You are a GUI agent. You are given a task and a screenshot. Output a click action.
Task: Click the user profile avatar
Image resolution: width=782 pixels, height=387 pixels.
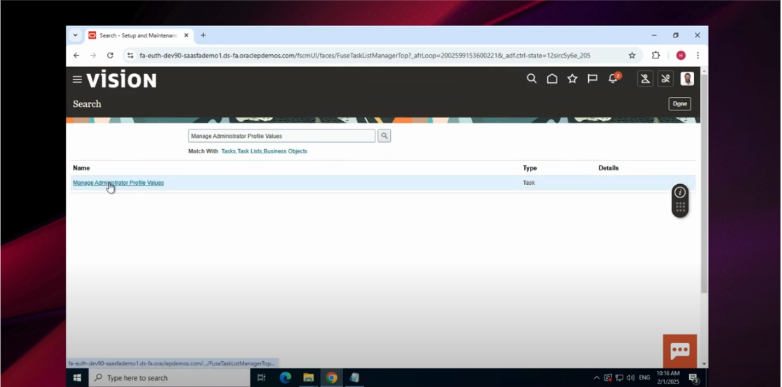pos(687,79)
